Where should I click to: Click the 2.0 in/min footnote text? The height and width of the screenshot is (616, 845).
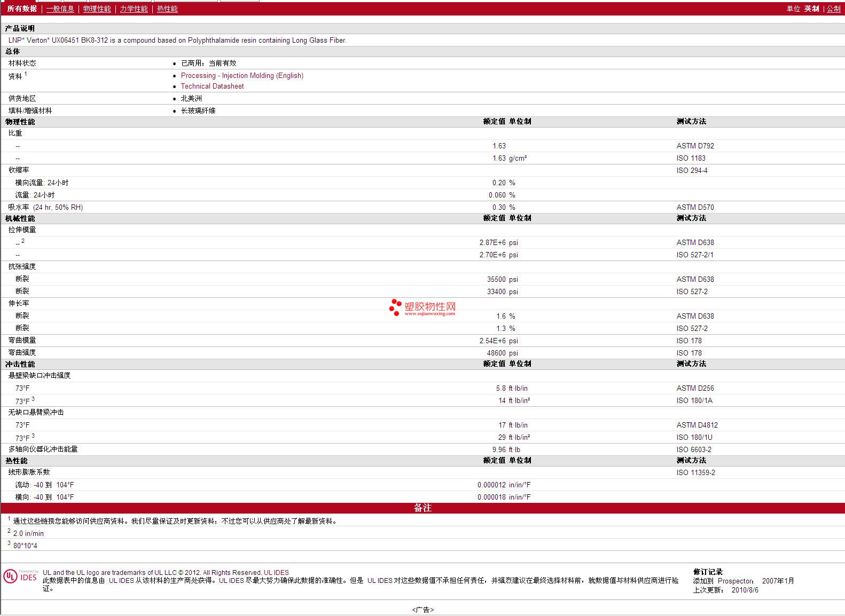pos(28,533)
